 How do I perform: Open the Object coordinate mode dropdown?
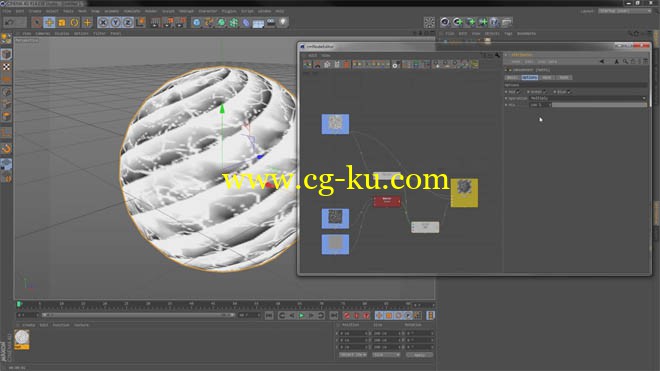[353, 355]
